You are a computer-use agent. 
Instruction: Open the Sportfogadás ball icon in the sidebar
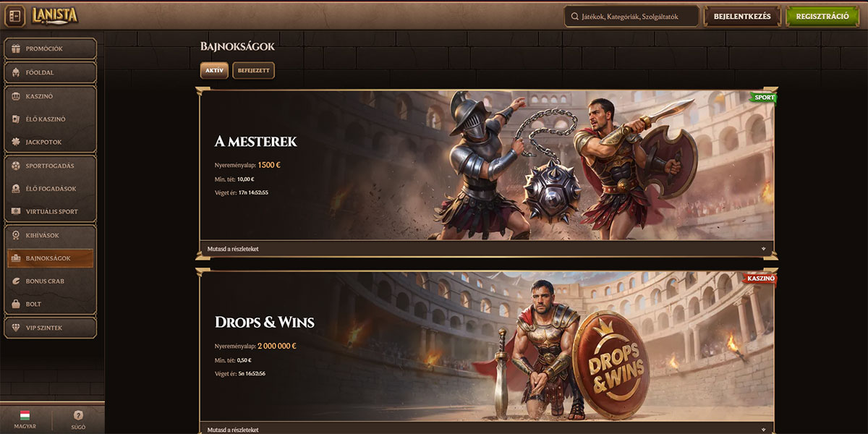16,166
